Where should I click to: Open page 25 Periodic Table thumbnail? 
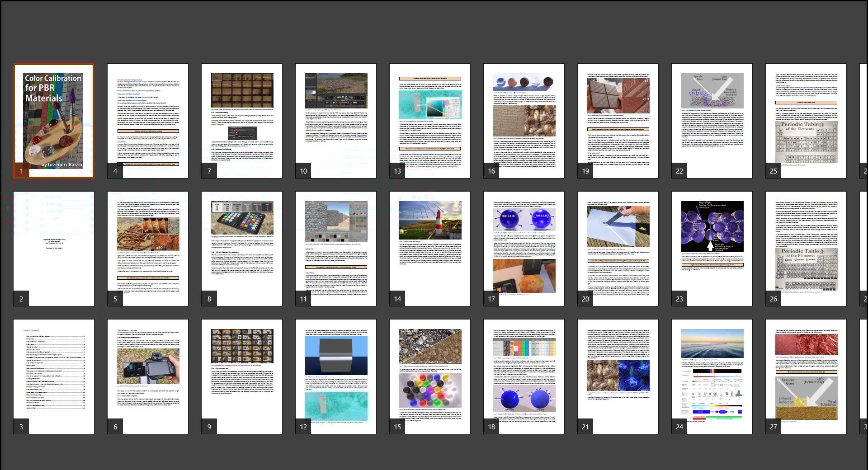tap(806, 121)
